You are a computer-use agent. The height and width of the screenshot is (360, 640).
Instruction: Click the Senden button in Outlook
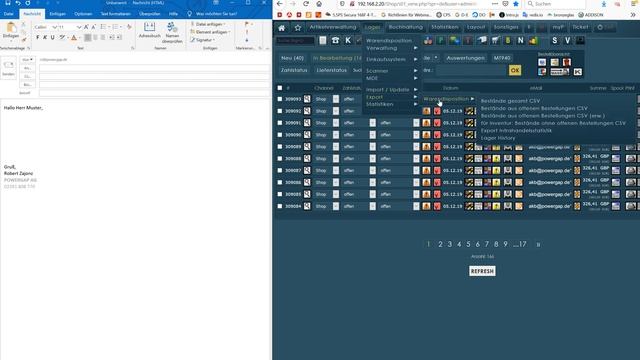pyautogui.click(x=9, y=68)
